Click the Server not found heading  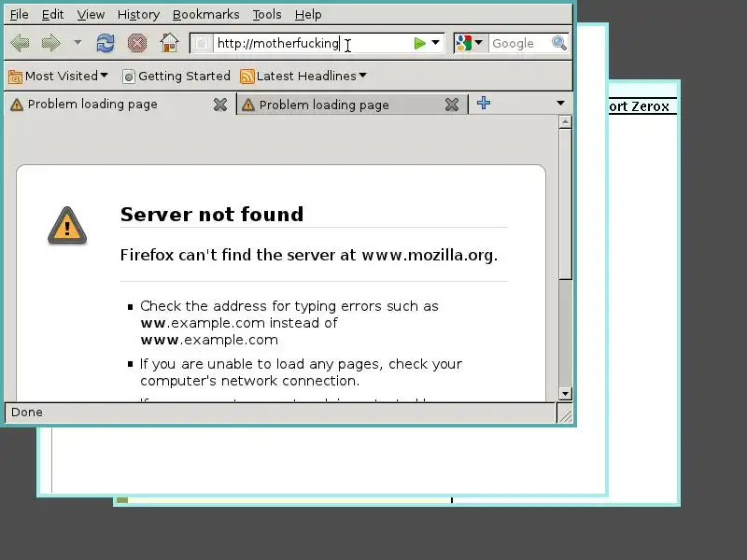pos(212,215)
